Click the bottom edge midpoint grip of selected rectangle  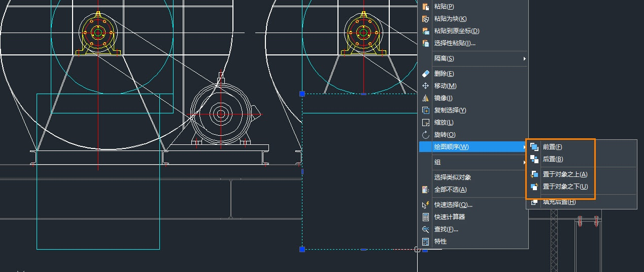pos(363,249)
